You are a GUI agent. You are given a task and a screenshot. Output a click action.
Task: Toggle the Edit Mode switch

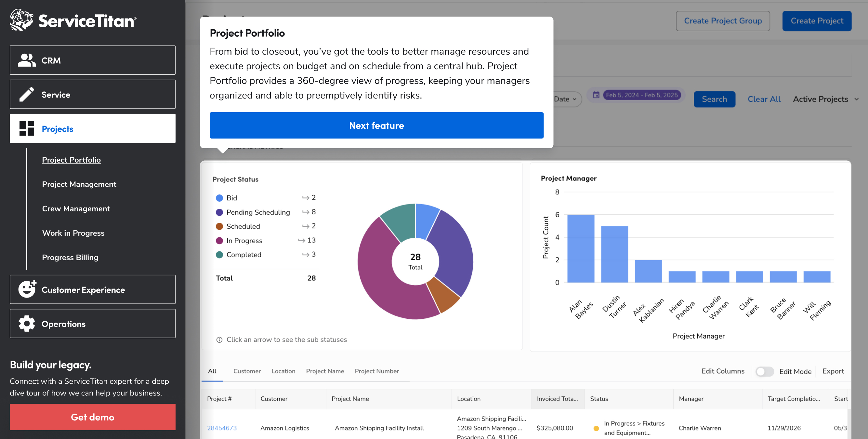click(x=764, y=371)
